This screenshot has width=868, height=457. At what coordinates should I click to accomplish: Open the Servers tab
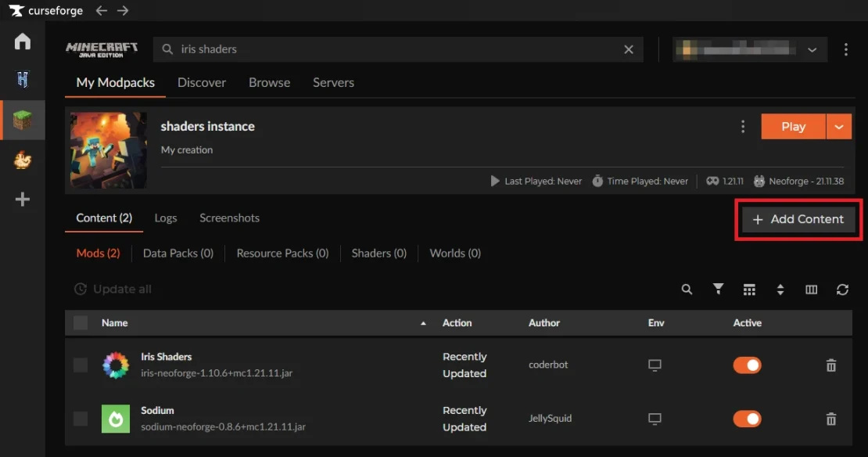pyautogui.click(x=333, y=82)
